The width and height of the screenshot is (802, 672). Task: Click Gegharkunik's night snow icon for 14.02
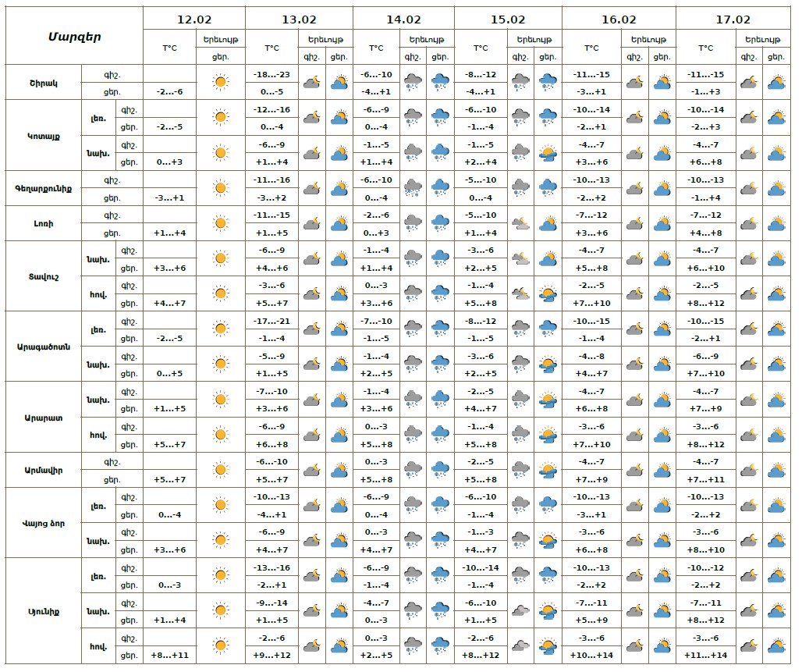pyautogui.click(x=413, y=188)
